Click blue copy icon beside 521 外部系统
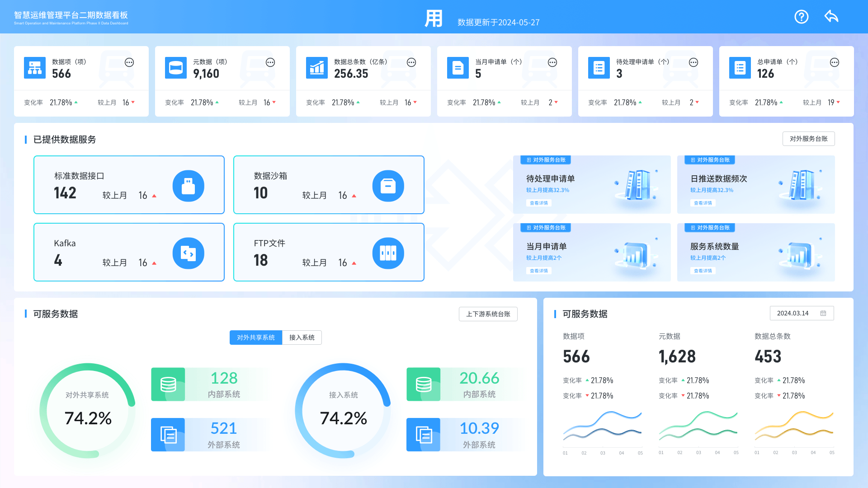 (168, 435)
